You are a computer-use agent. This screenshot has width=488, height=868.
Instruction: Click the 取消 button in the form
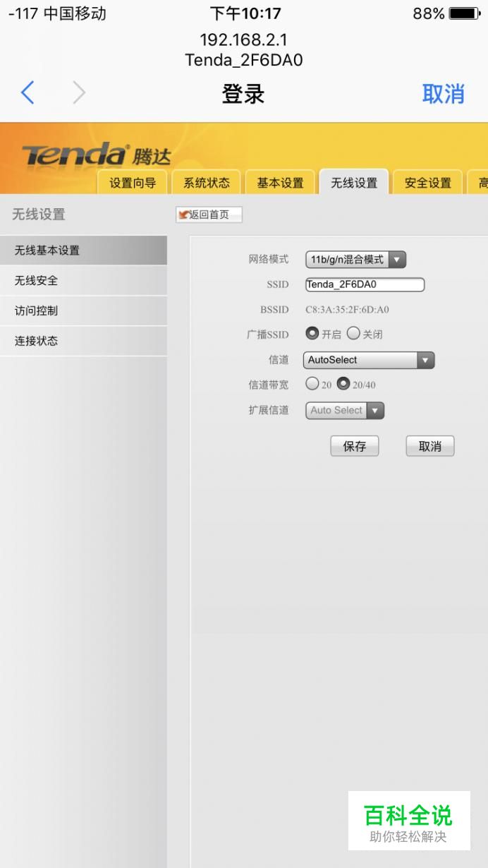point(430,446)
